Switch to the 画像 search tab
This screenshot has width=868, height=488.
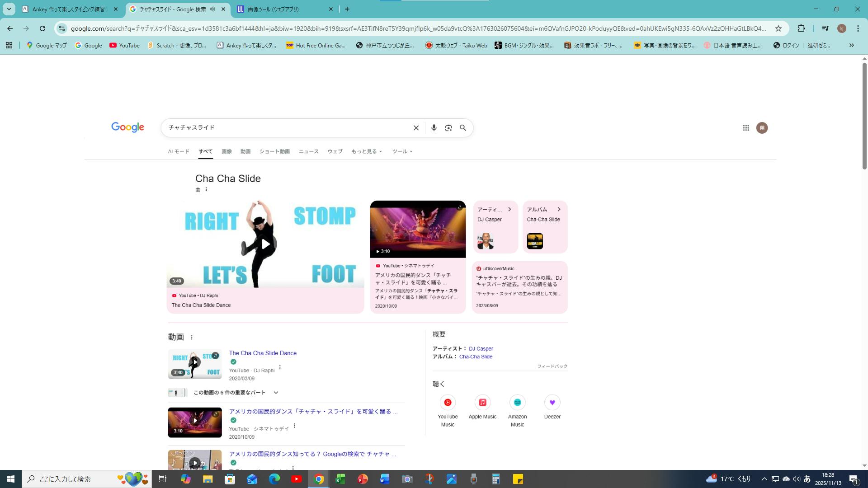coord(226,151)
